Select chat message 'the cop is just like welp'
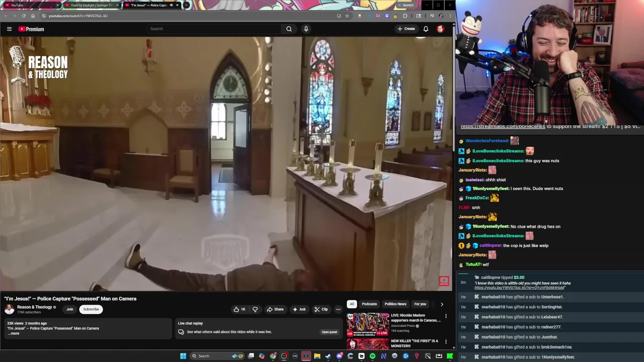Screen dimensions: 644x362 click(526, 245)
